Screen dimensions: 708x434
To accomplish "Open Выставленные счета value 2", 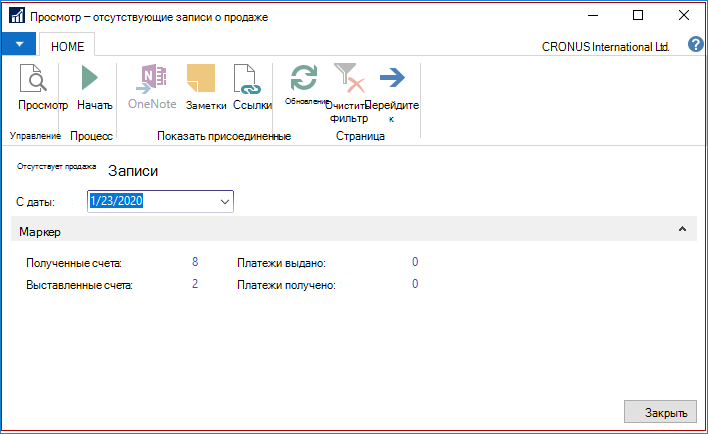I will [x=195, y=284].
